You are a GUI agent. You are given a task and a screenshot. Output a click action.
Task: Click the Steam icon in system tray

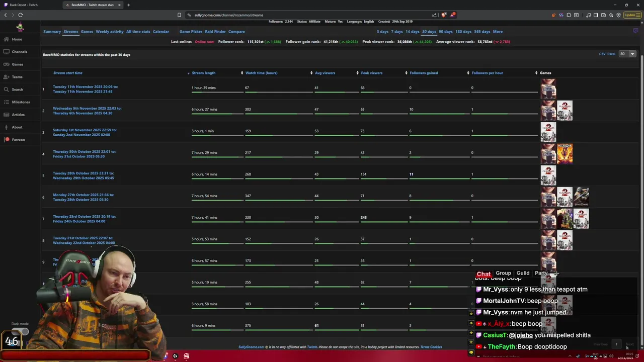point(578,356)
